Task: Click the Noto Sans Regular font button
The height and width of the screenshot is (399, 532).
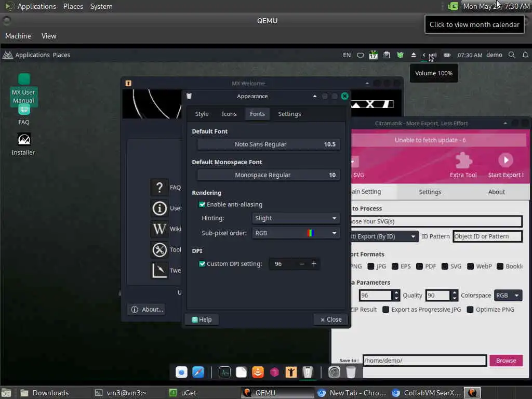Action: pyautogui.click(x=269, y=144)
